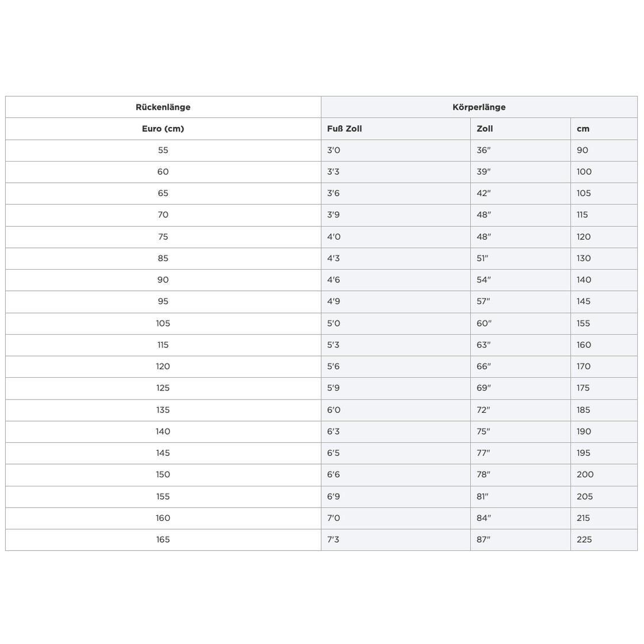Click the Körperlänge column header
This screenshot has height=644, width=644.
point(479,107)
